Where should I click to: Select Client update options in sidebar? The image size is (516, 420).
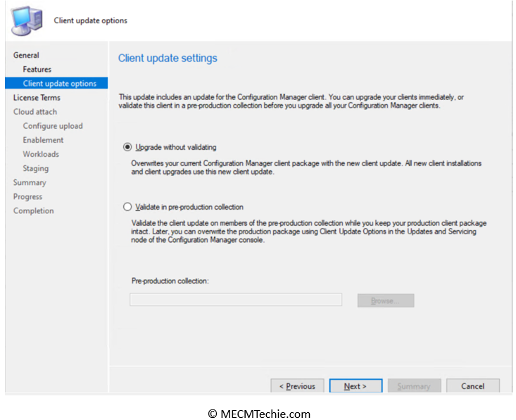click(x=56, y=83)
